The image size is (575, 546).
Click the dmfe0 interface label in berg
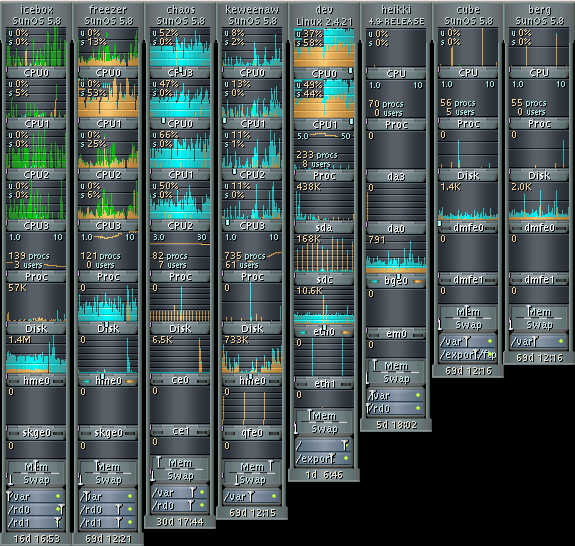pos(539,228)
